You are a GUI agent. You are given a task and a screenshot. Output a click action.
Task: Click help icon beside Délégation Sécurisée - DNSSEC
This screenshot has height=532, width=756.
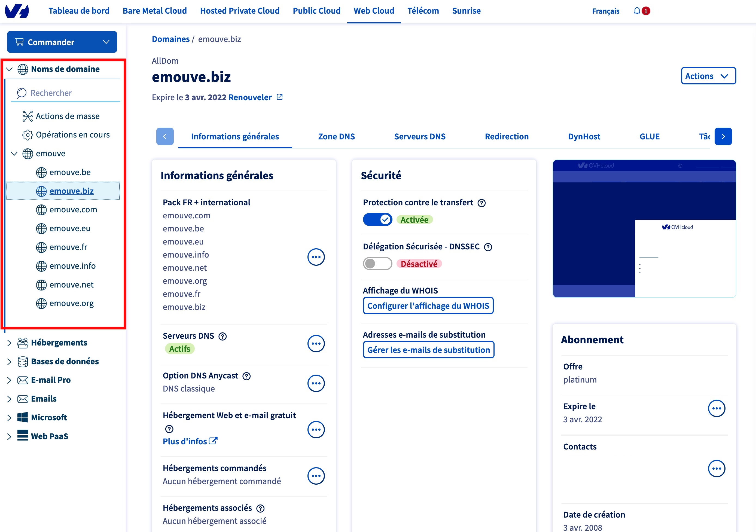[488, 247]
